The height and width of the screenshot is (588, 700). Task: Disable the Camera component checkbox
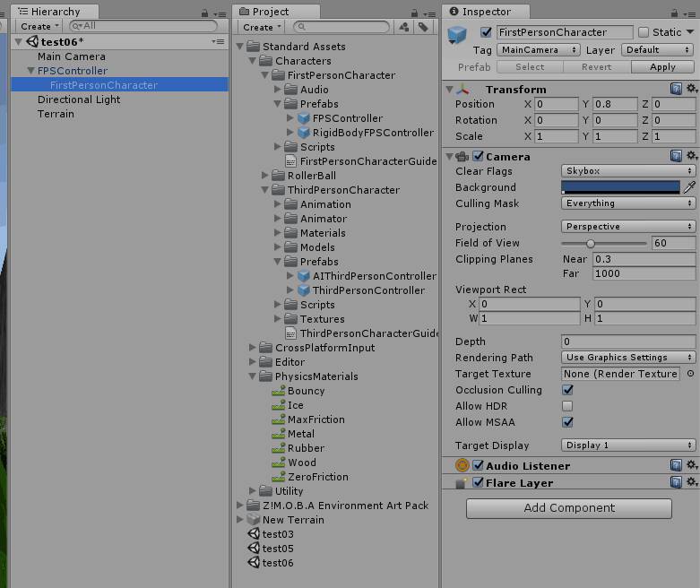[478, 156]
